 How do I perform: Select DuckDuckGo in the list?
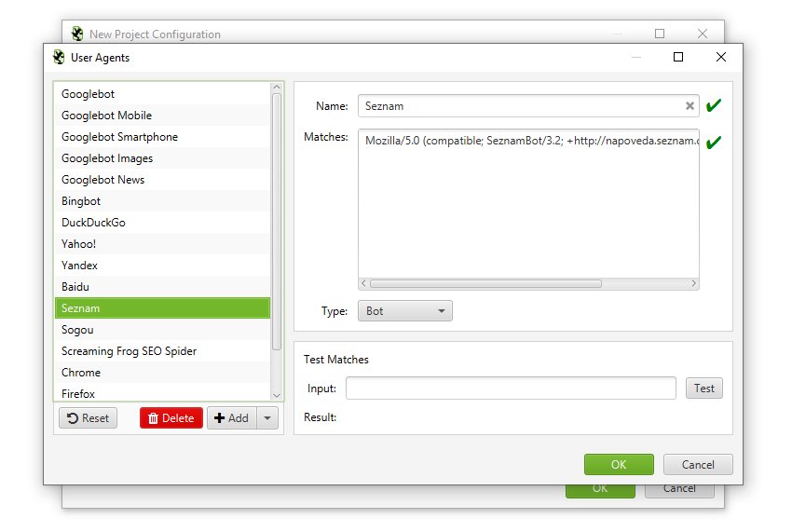click(x=162, y=223)
